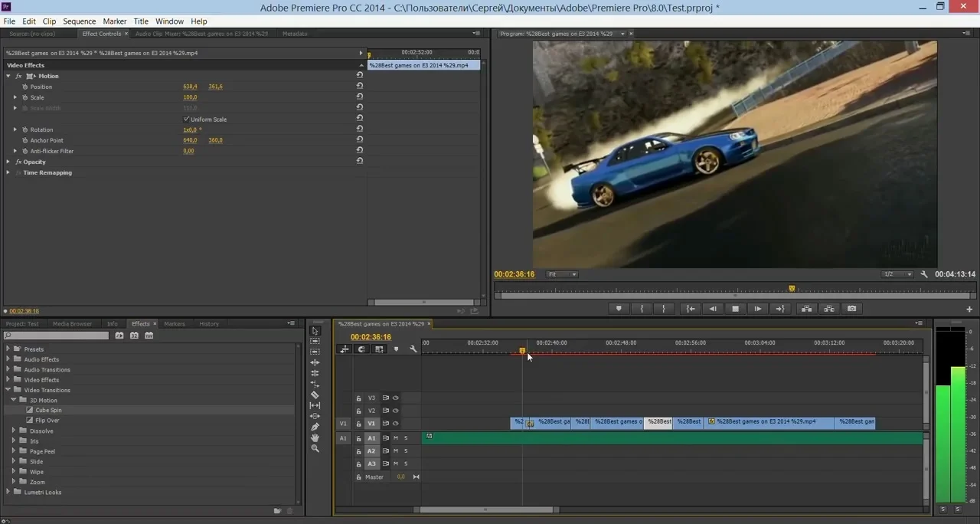Expand the Audio Effects folder
Viewport: 980px width, 524px height.
pyautogui.click(x=8, y=359)
